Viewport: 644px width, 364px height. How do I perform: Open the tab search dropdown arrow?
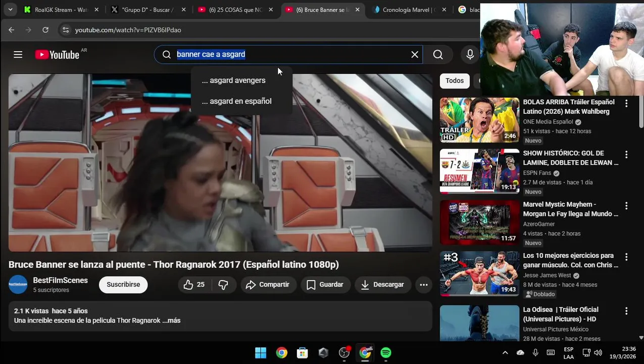[x=10, y=10]
